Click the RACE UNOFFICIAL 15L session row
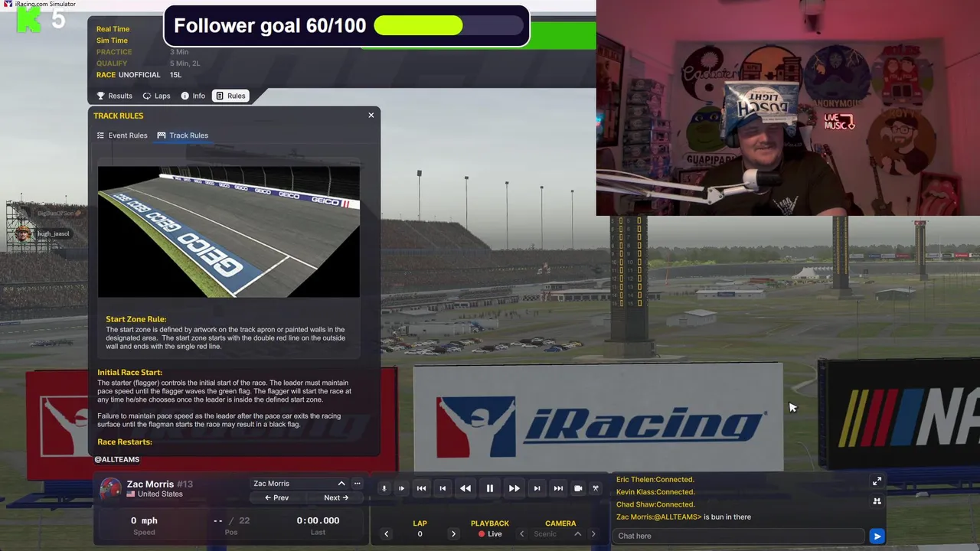Viewport: 980px width, 551px height. tap(139, 75)
